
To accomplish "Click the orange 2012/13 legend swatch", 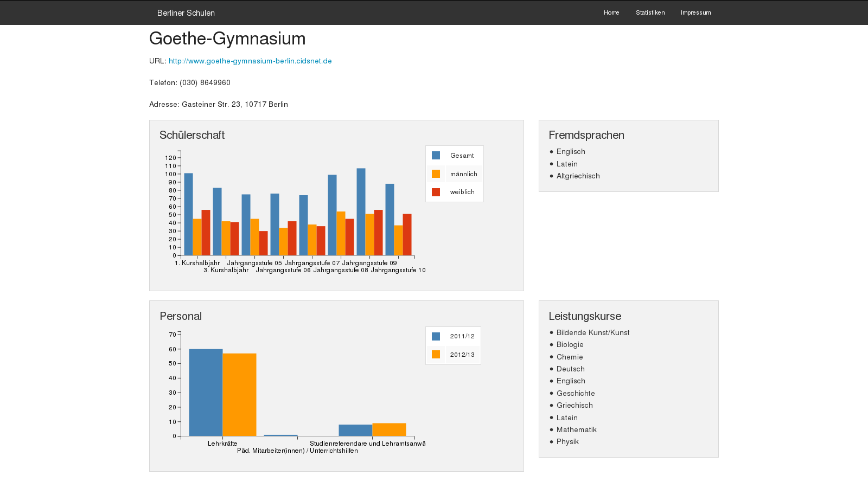I will pos(436,355).
